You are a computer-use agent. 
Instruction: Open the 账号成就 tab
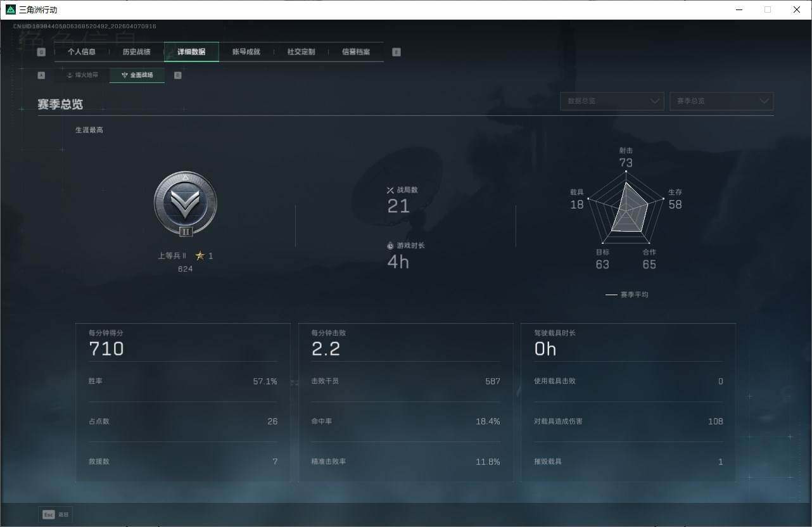[246, 52]
